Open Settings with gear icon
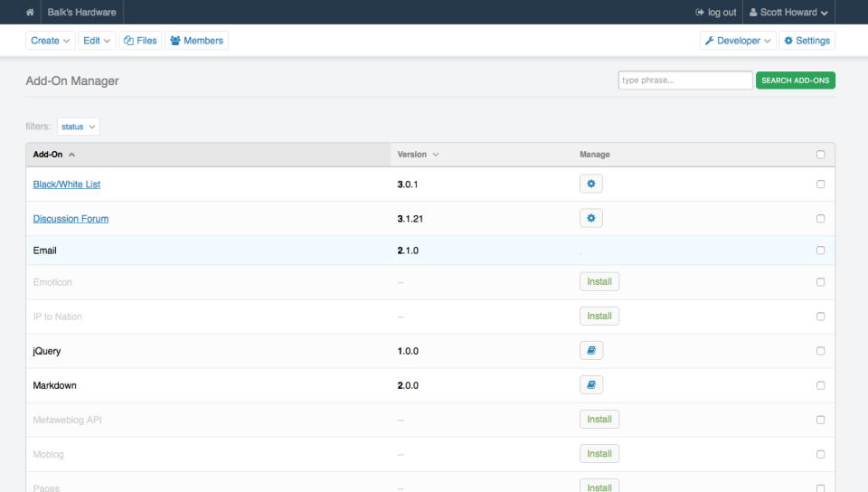 (807, 41)
